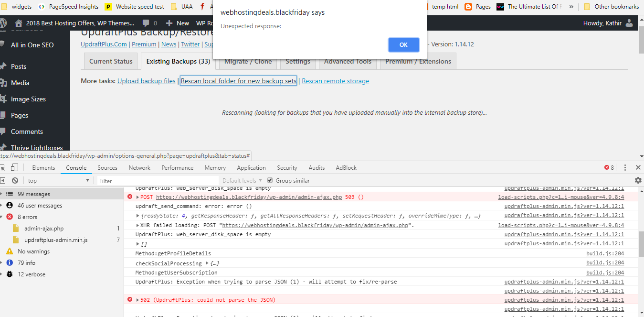
Task: Switch to the Advanced Tools tab
Action: 348,61
